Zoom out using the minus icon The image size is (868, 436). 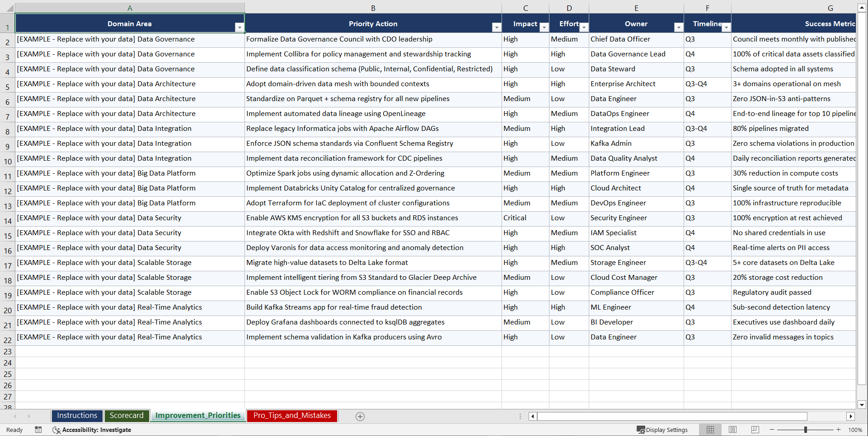(772, 430)
